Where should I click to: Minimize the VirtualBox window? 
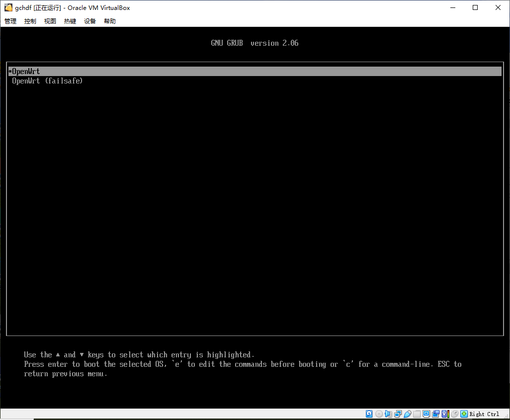(x=452, y=7)
